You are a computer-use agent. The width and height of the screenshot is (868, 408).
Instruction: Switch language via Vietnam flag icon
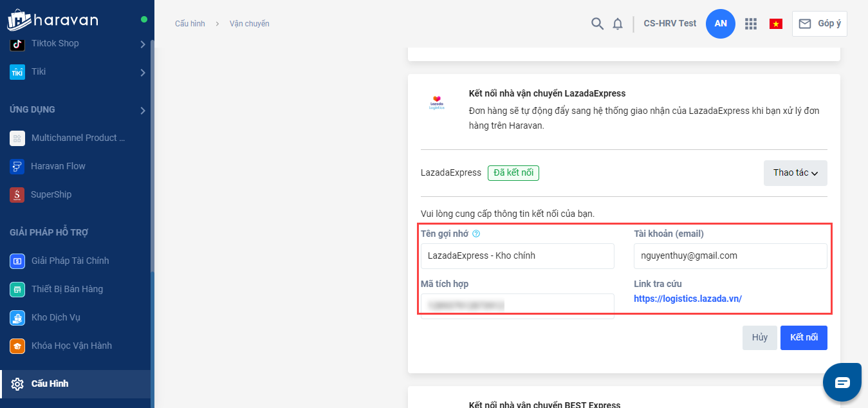pos(776,24)
